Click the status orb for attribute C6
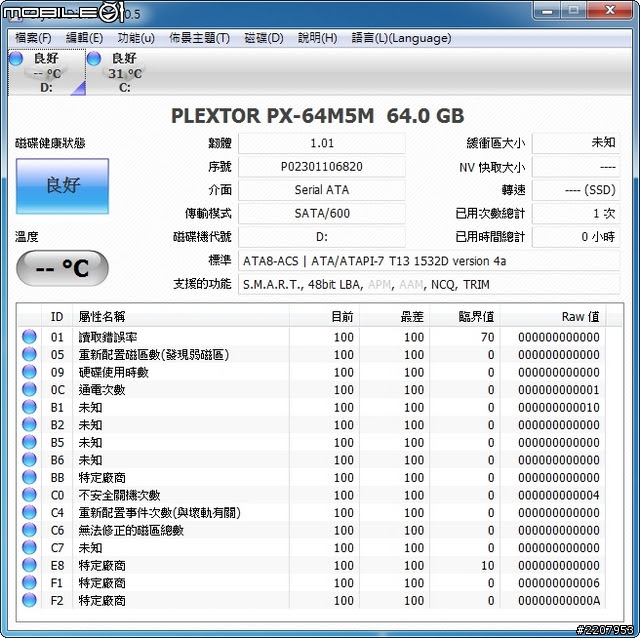Viewport: 640px width, 638px height. pyautogui.click(x=29, y=530)
